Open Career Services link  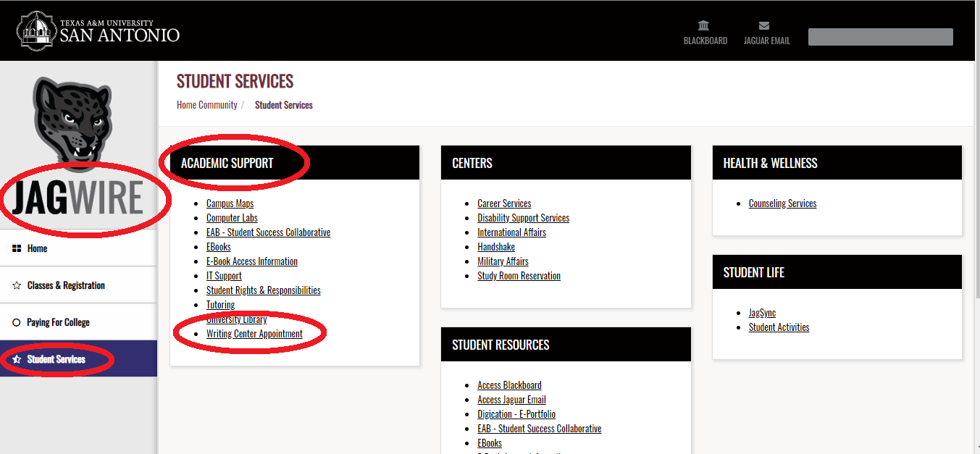tap(504, 203)
